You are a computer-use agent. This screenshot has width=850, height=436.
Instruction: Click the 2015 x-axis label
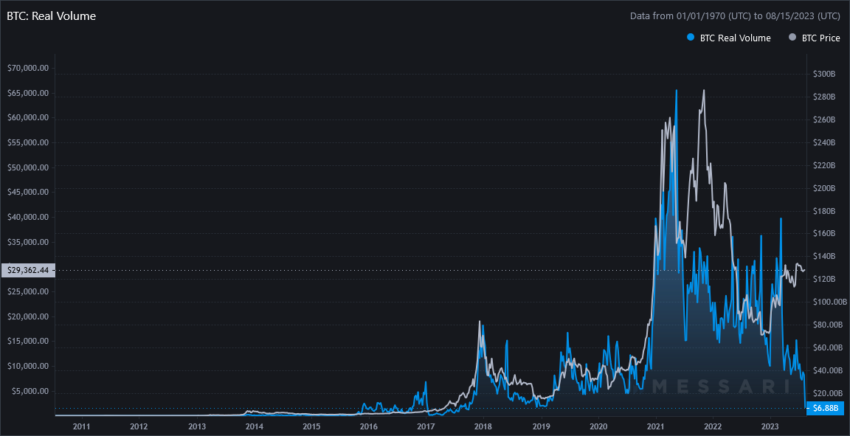click(x=311, y=426)
